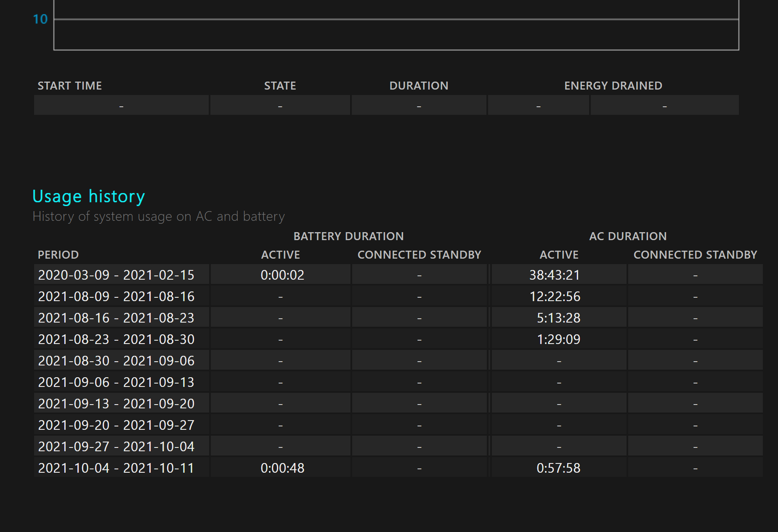
Task: Select period 2021-09-13 - 2021-09-20 row
Action: pyautogui.click(x=116, y=404)
